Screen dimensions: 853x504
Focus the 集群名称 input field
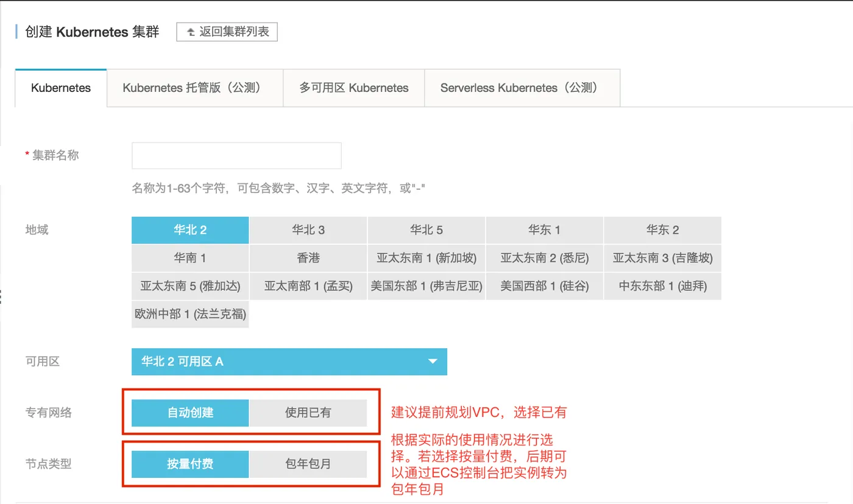pos(236,156)
